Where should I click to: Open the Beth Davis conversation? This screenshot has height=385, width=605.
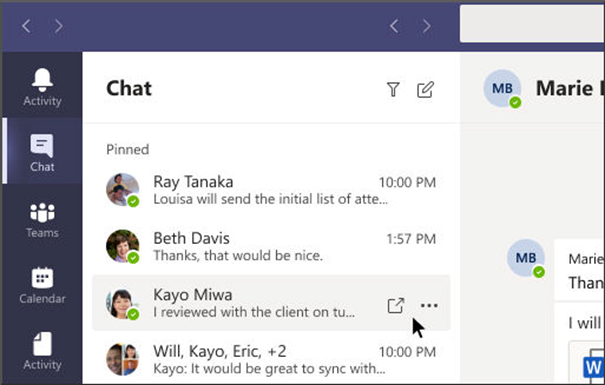click(271, 247)
